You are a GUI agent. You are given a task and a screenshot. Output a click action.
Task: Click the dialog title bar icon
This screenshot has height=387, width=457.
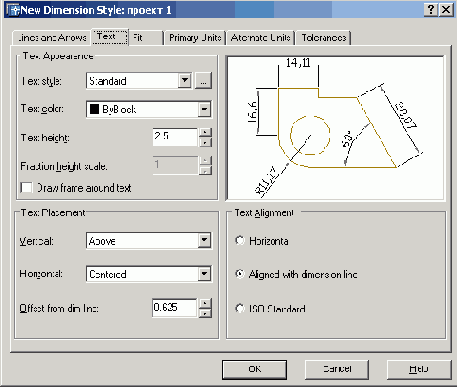click(x=14, y=10)
